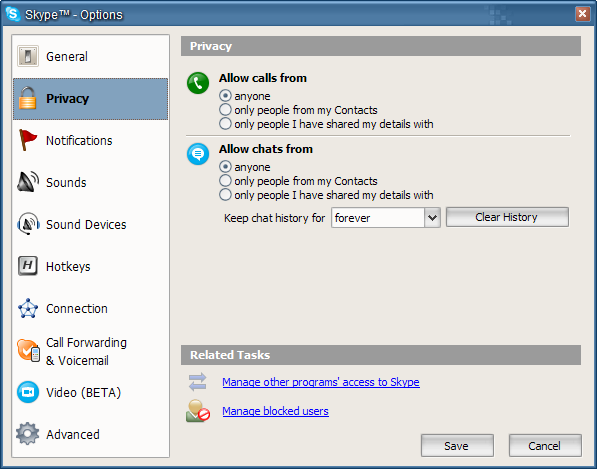Open Video (BETA) settings

(91, 392)
